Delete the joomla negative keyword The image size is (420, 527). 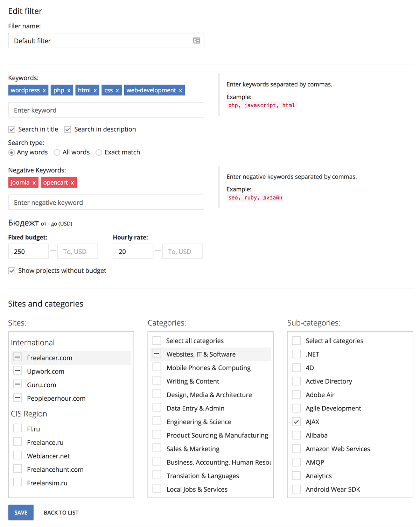[x=34, y=183]
